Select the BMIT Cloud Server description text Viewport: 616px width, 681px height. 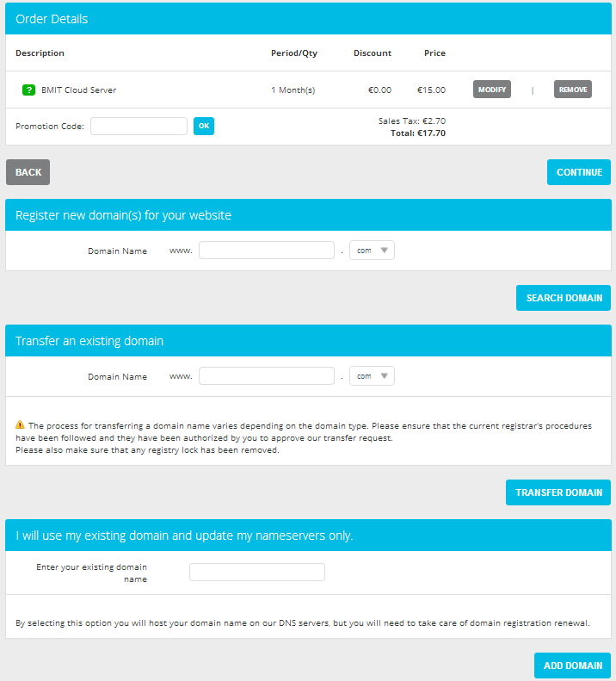pyautogui.click(x=78, y=90)
